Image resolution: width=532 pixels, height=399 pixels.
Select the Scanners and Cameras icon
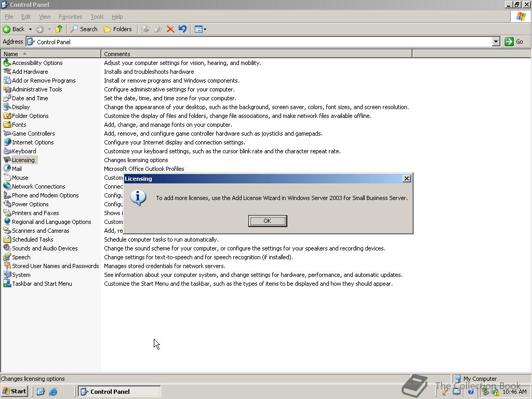[x=7, y=230]
